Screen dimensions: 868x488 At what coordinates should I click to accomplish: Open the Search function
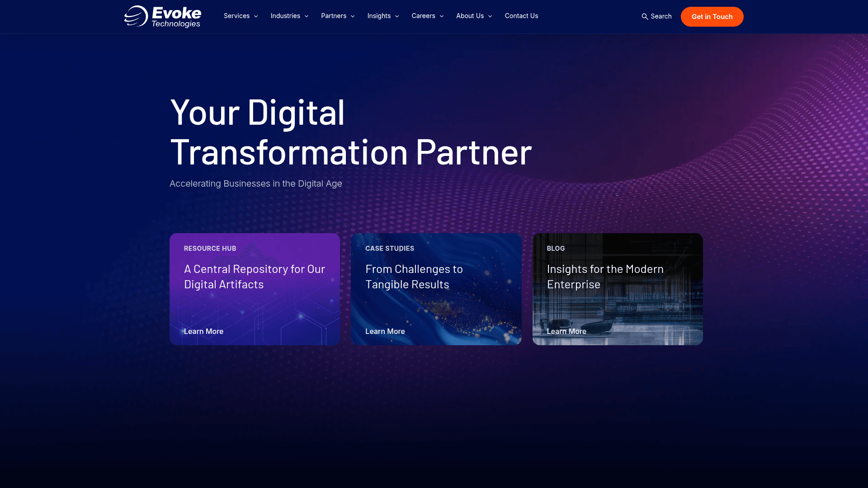[x=656, y=16]
